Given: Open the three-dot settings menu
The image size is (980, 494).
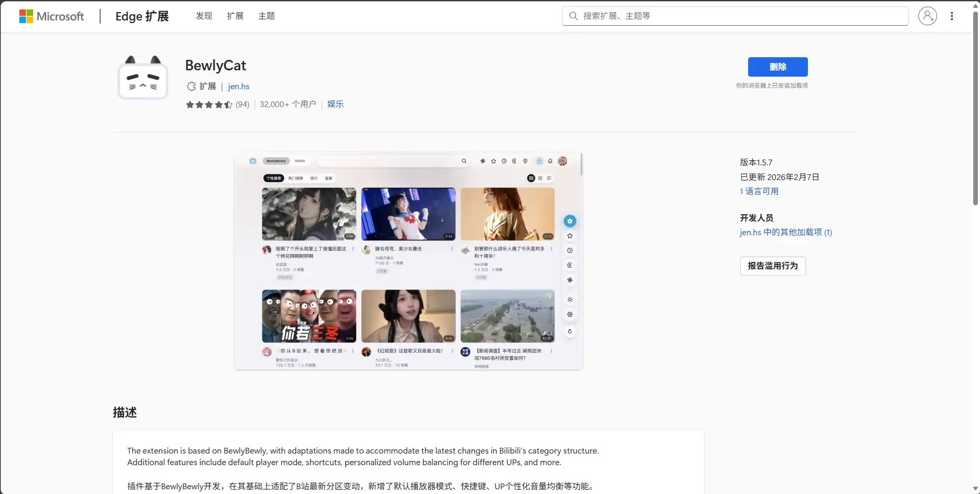Looking at the screenshot, I should [952, 16].
